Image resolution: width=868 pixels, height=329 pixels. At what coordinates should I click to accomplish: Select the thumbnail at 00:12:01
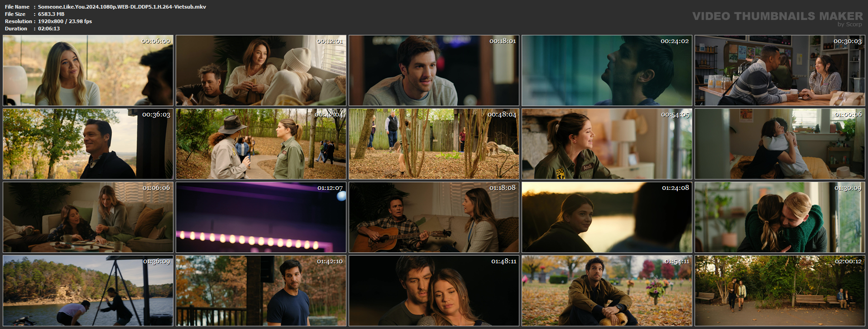(261, 71)
